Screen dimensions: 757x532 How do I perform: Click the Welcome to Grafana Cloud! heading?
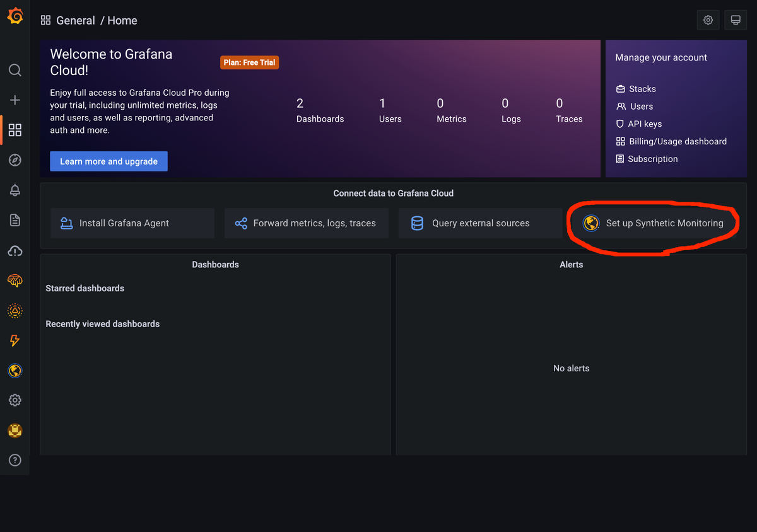pyautogui.click(x=111, y=62)
